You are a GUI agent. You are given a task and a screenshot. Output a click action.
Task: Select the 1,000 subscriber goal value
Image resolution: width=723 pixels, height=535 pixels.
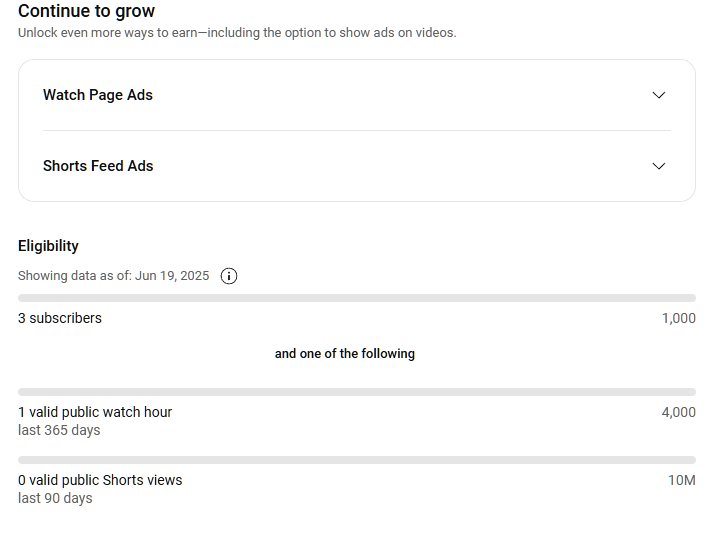pyautogui.click(x=679, y=318)
